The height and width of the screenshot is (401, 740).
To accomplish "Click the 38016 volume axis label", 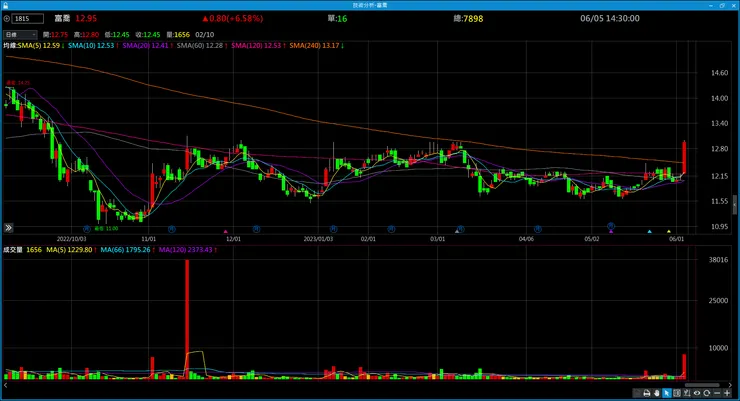I will (718, 259).
